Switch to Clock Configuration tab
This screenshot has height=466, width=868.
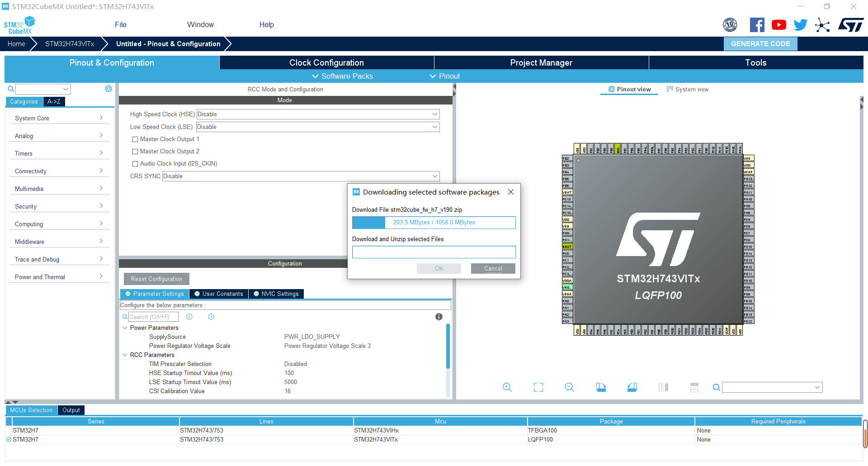(x=326, y=62)
